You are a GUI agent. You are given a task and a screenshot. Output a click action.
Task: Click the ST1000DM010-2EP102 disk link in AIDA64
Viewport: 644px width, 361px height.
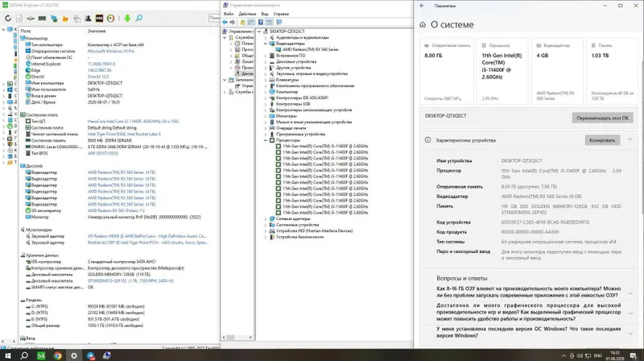pos(130,281)
